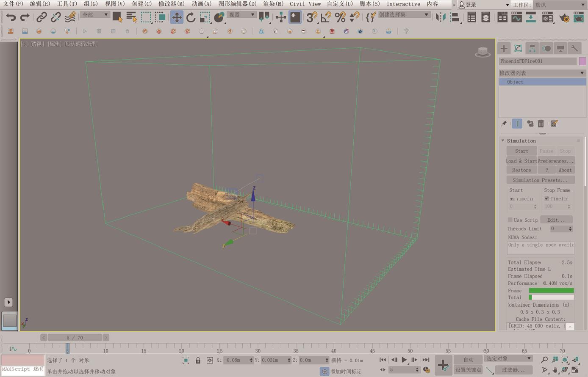Click the trash icon to remove modifier
The image size is (588, 377).
coord(541,124)
